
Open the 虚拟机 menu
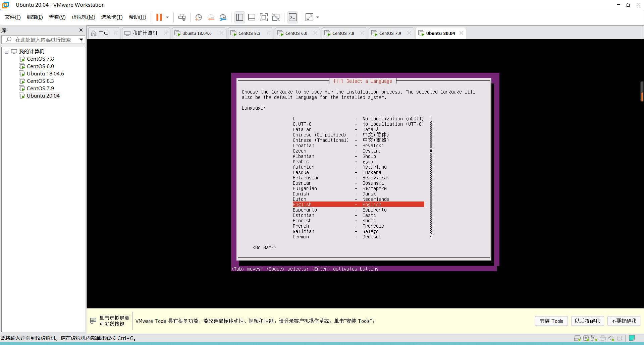click(x=84, y=17)
